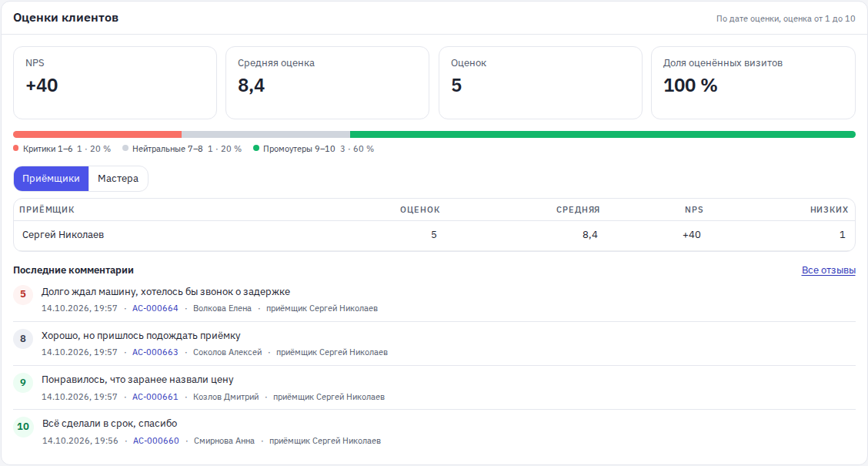Screen dimensions: 868x466
Task: Click the ПРИЁМЩИК column header
Action: (x=47, y=210)
